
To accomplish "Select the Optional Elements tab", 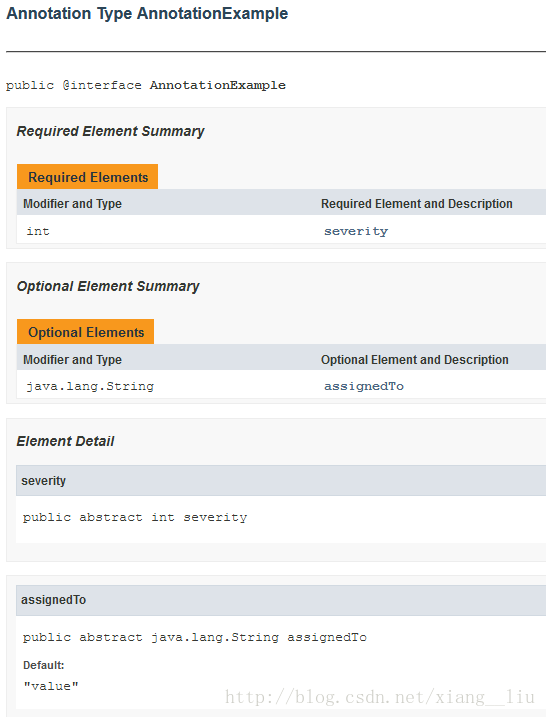I will pyautogui.click(x=86, y=332).
